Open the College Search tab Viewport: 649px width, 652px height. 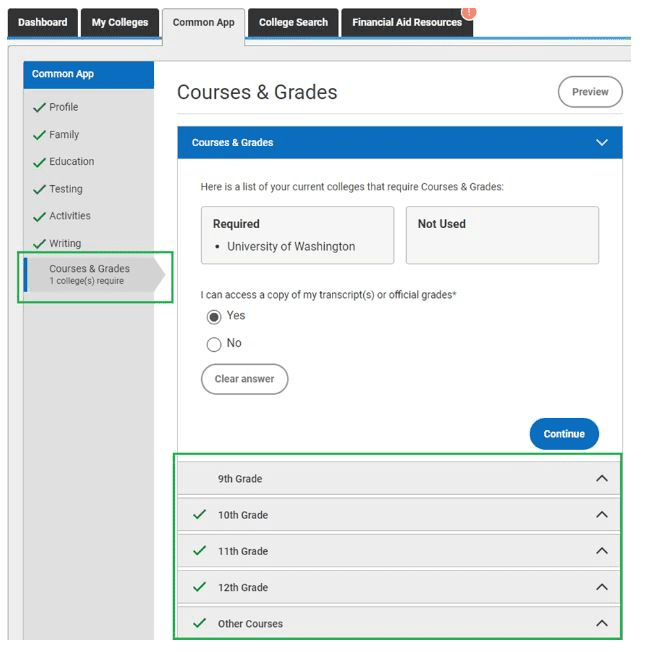tap(293, 22)
